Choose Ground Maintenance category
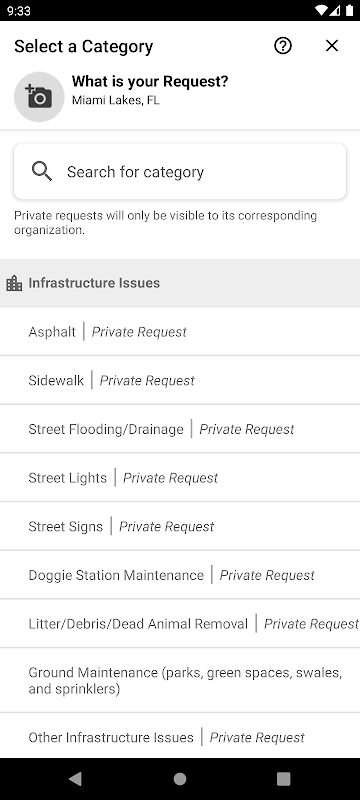The height and width of the screenshot is (800, 360). pyautogui.click(x=180, y=681)
